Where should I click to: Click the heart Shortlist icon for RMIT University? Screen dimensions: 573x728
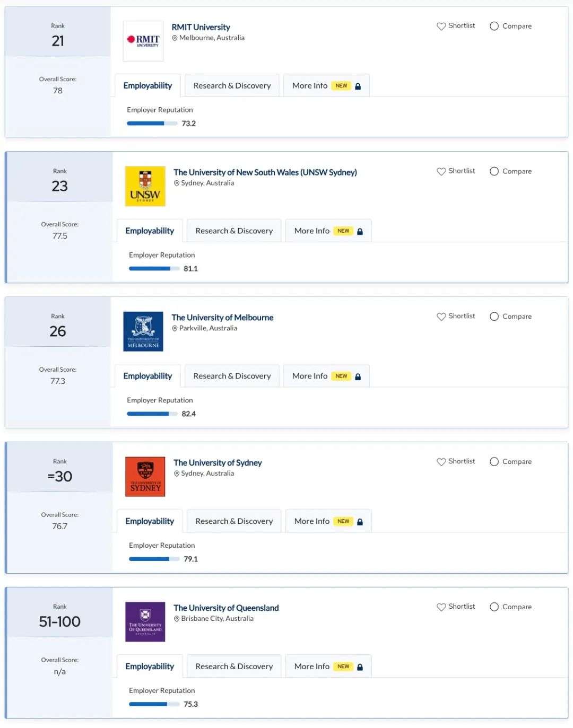pyautogui.click(x=441, y=26)
